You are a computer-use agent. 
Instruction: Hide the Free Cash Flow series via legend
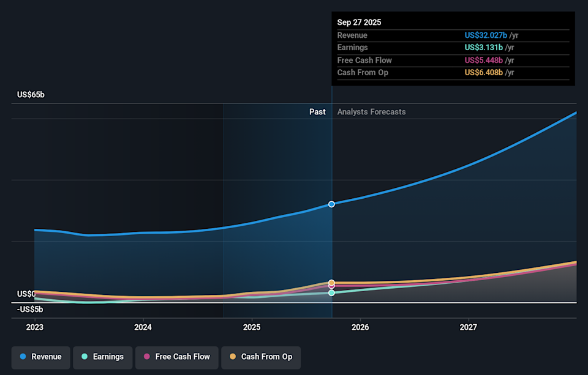176,357
